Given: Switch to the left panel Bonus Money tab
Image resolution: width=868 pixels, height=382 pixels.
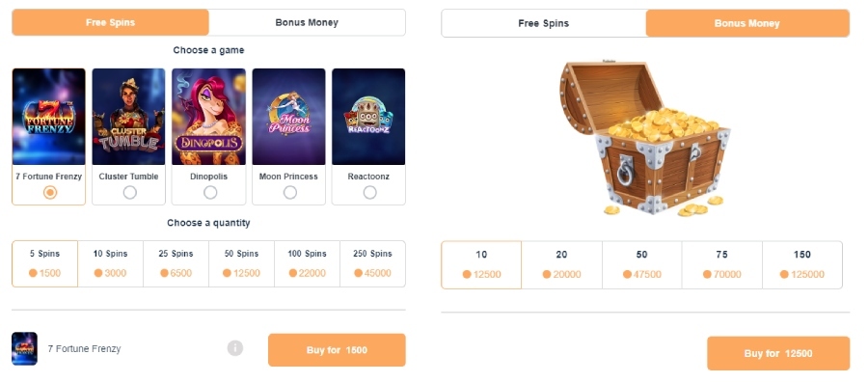Looking at the screenshot, I should point(308,23).
